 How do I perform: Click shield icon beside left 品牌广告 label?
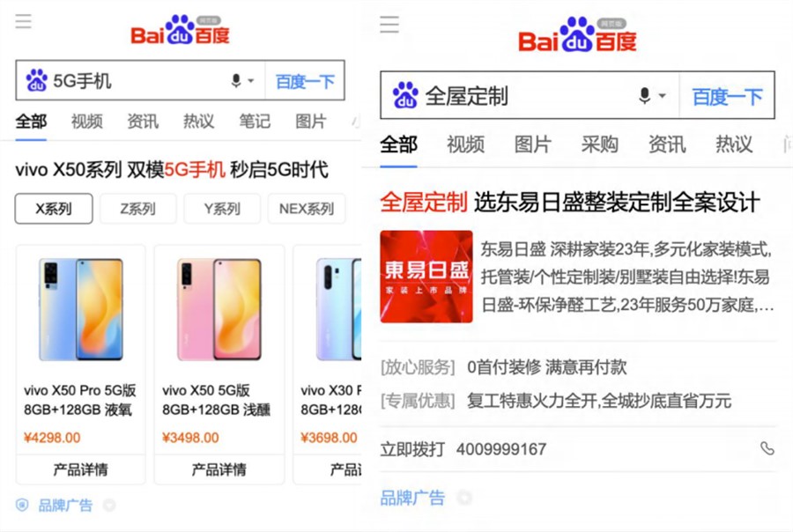click(22, 504)
